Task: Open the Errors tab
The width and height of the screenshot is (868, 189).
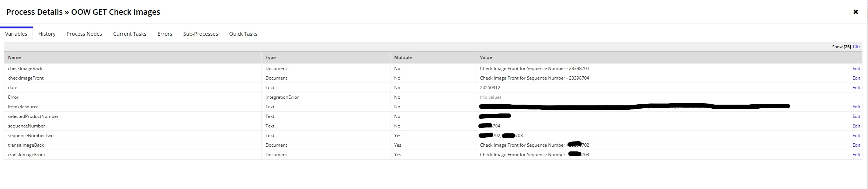Action: (x=165, y=34)
